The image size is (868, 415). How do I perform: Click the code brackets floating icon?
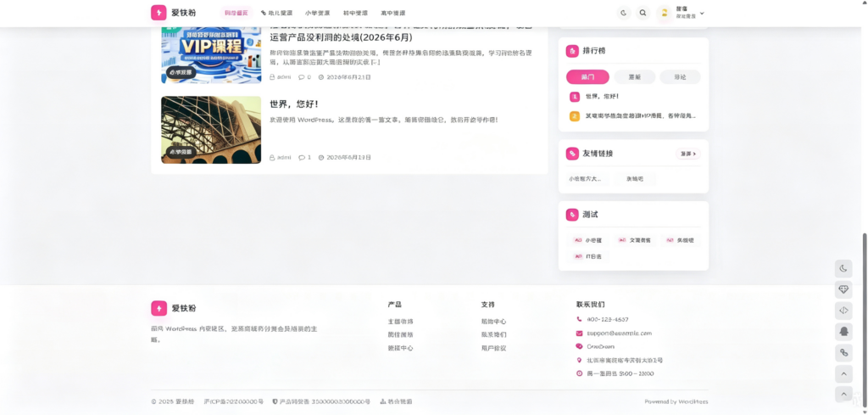[843, 311]
